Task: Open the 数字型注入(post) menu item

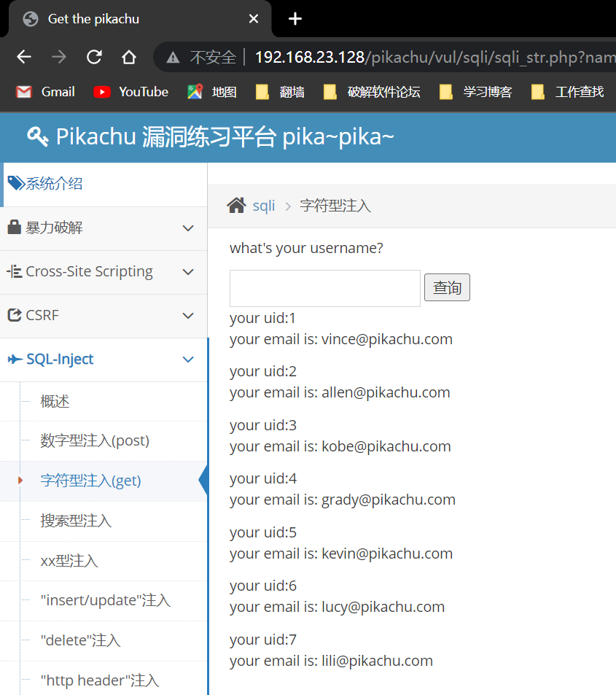Action: tap(95, 440)
